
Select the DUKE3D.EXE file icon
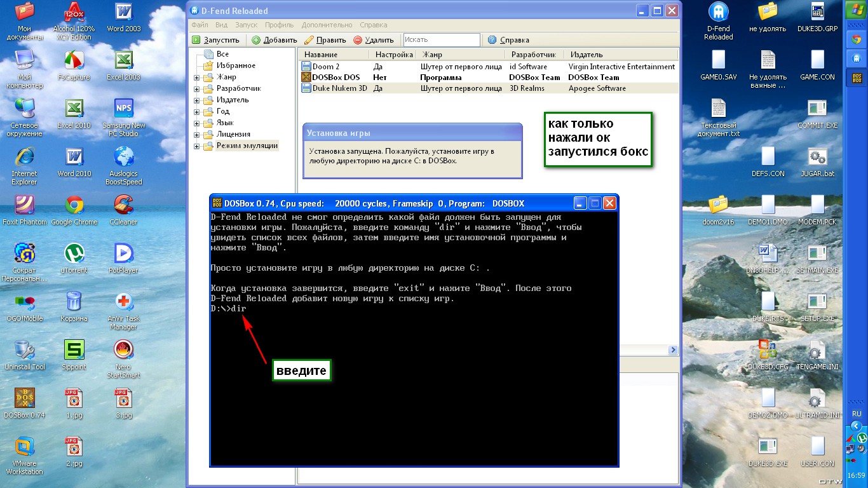coord(768,447)
